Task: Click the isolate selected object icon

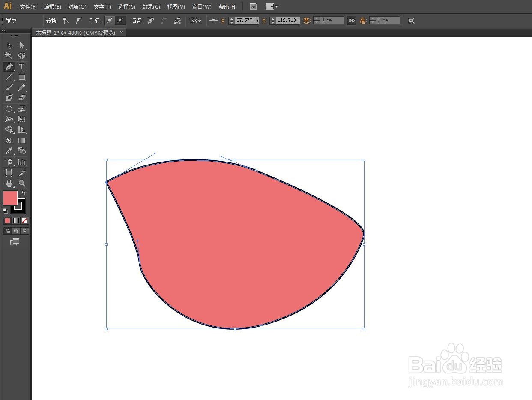Action: pyautogui.click(x=411, y=21)
